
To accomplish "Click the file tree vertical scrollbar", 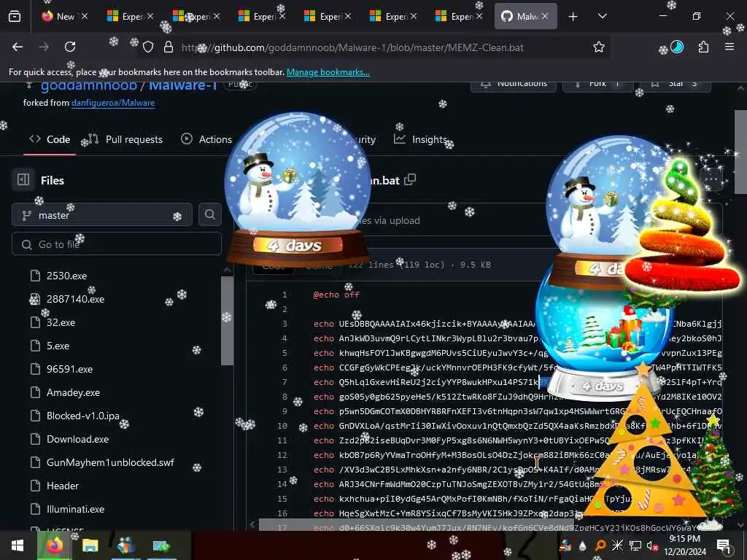I will click(x=228, y=320).
